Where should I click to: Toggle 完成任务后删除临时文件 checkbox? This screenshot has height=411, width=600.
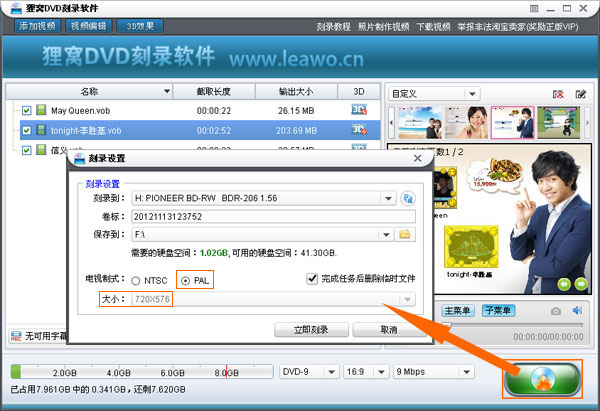coord(312,279)
